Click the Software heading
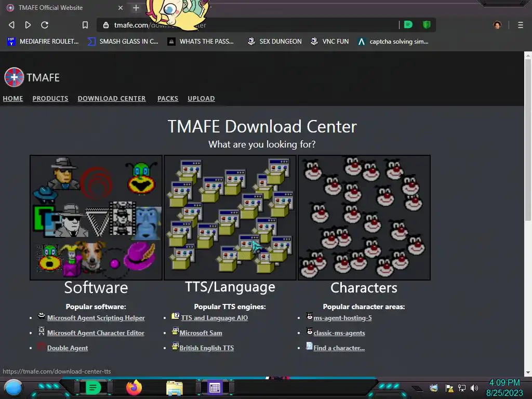This screenshot has height=399, width=532. pyautogui.click(x=96, y=288)
